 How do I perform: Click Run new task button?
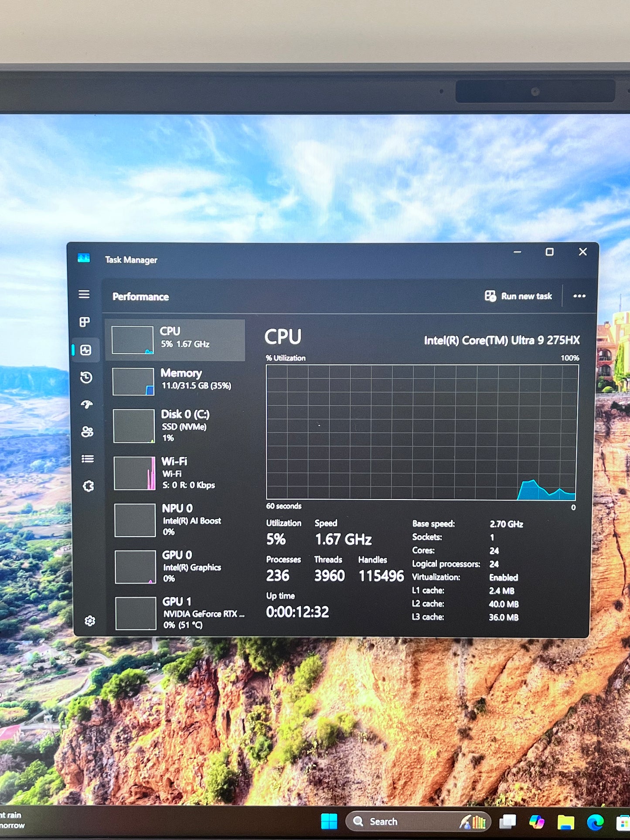click(518, 296)
